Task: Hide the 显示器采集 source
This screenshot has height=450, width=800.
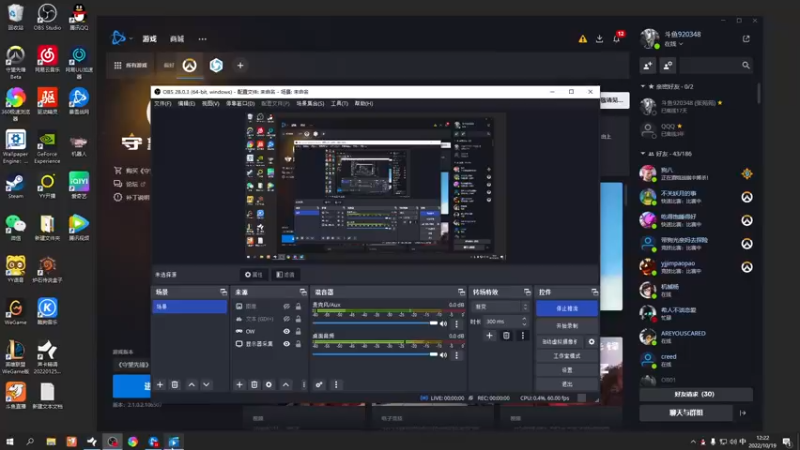Action: (286, 344)
